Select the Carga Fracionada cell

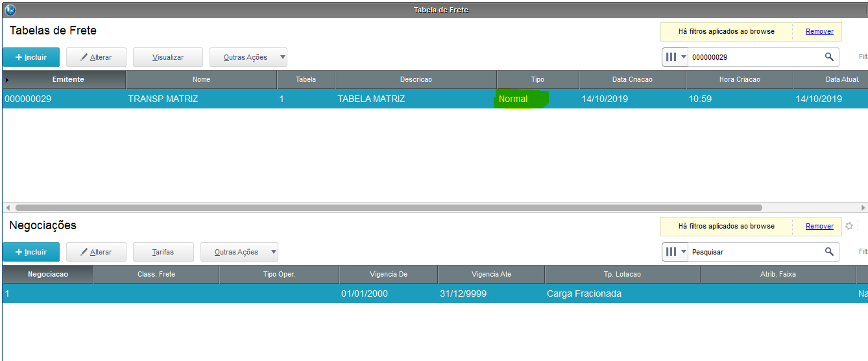[622, 293]
